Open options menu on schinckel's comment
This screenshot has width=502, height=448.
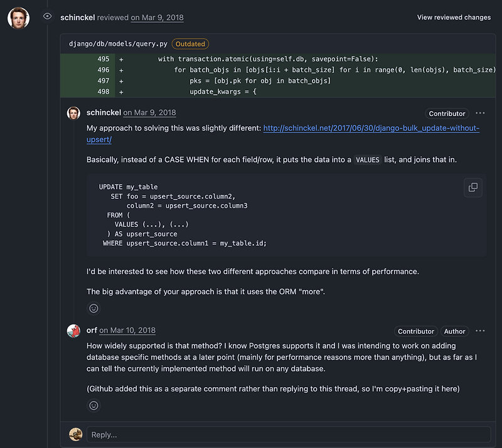coord(480,113)
